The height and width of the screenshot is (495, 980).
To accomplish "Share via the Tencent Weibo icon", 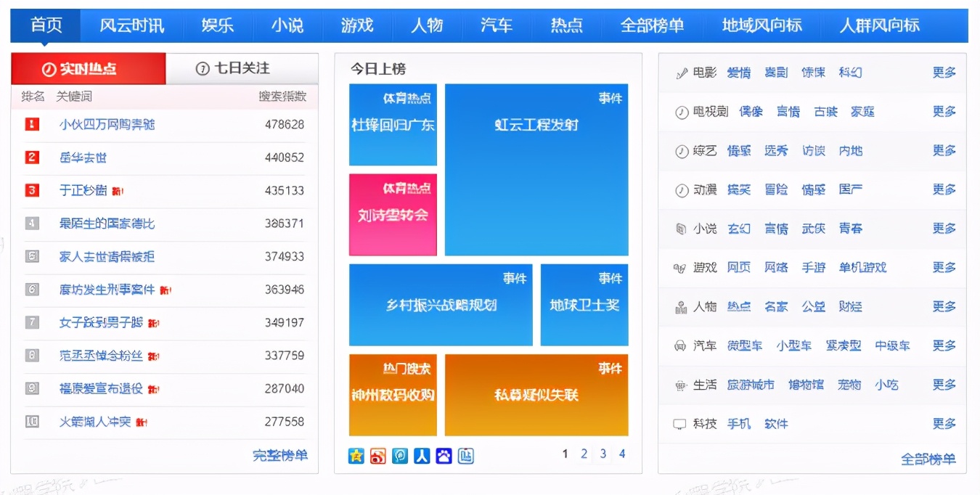I will (x=399, y=456).
